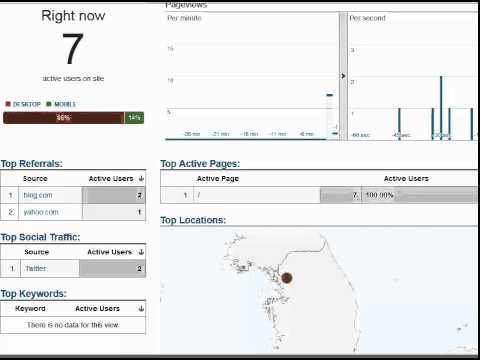The height and width of the screenshot is (360, 480).
Task: Click the Top Active Pages heading
Action: [x=200, y=164]
